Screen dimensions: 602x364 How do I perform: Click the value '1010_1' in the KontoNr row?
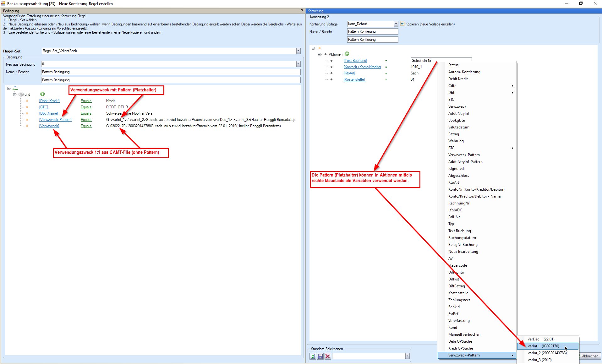point(416,67)
